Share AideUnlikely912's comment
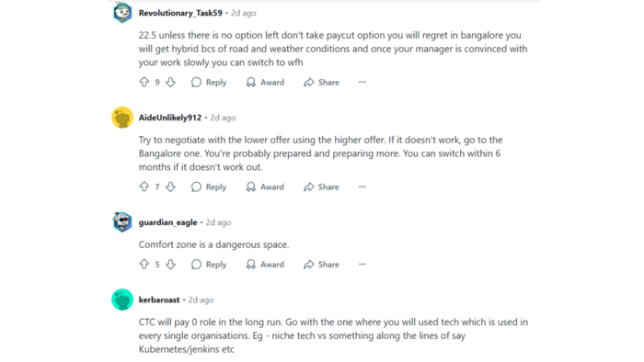Viewport: 644px width, 362px height. pyautogui.click(x=321, y=187)
